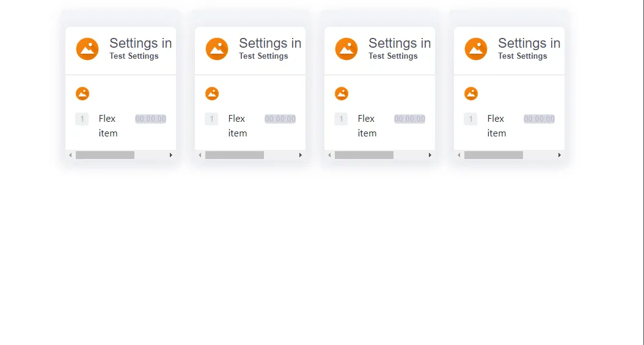Click the 00:00:00 time field in second card
644x345 pixels.
280,119
